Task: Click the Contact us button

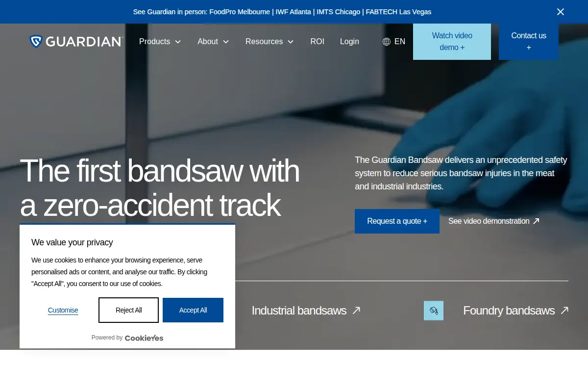Action: tap(529, 42)
